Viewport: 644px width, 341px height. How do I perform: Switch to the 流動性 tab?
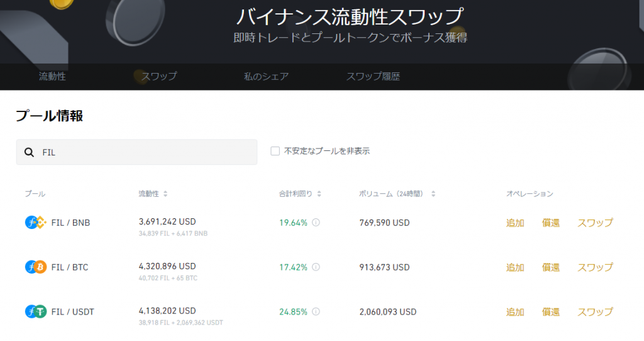[x=52, y=76]
